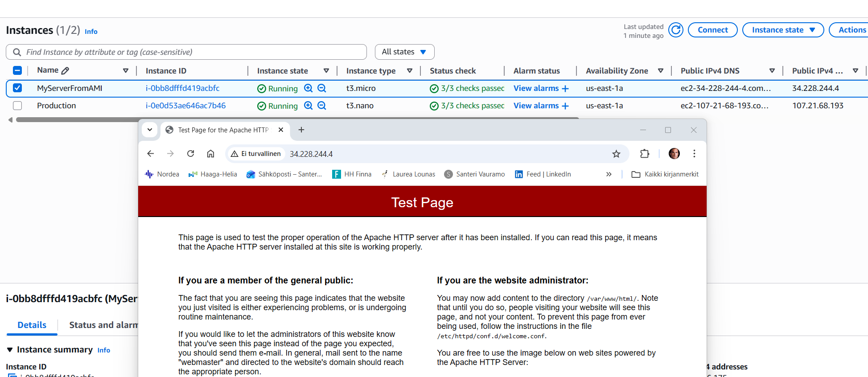Open the All states filter dropdown
868x377 pixels.
point(404,52)
